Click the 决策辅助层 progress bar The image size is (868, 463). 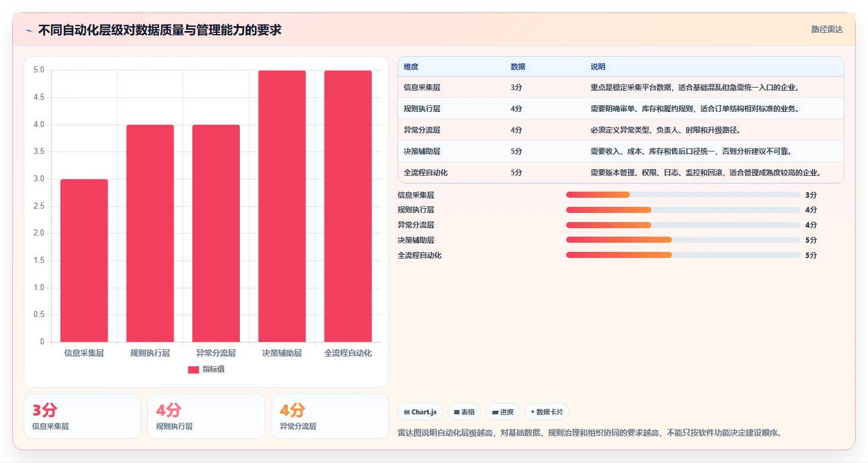[x=683, y=240]
